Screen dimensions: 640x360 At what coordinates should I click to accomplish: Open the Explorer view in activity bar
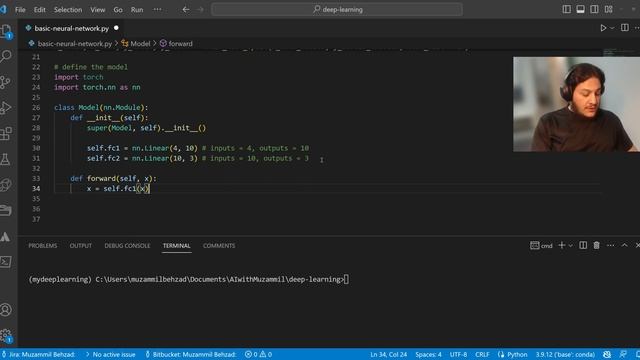[6, 31]
